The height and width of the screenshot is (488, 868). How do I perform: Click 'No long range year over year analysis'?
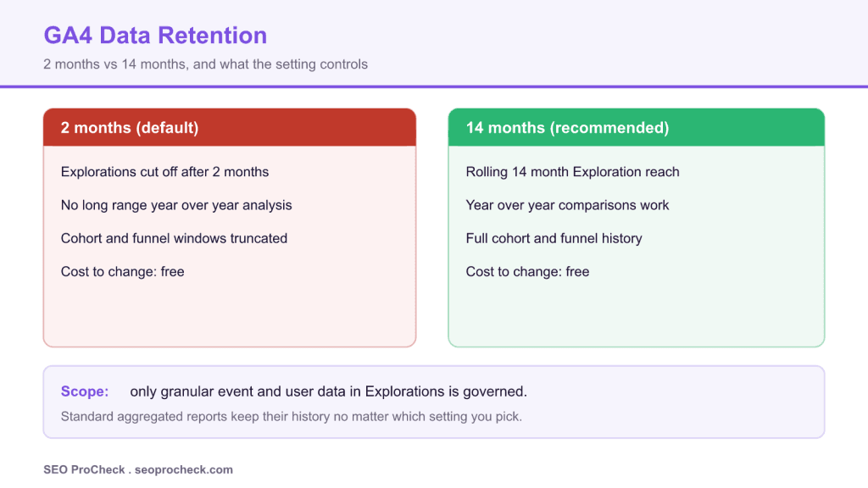pyautogui.click(x=176, y=205)
